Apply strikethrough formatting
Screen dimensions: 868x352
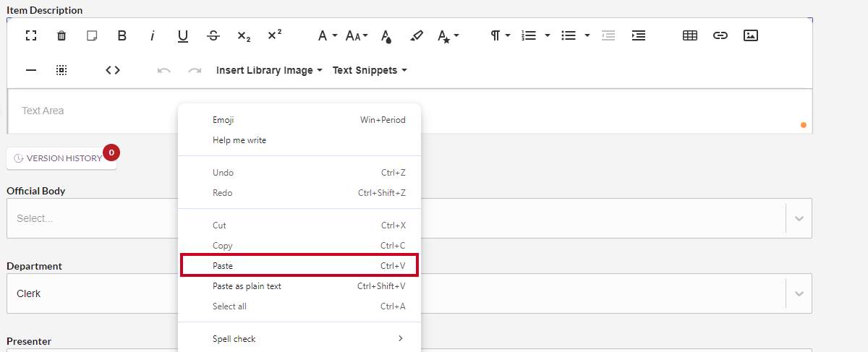213,35
